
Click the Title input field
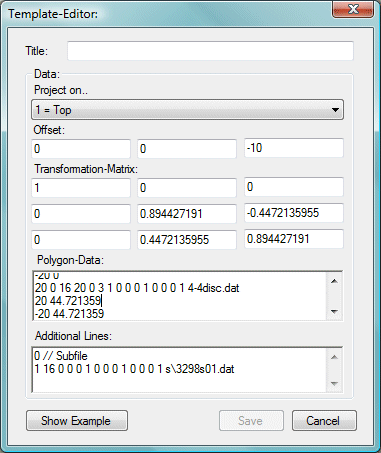coord(210,51)
